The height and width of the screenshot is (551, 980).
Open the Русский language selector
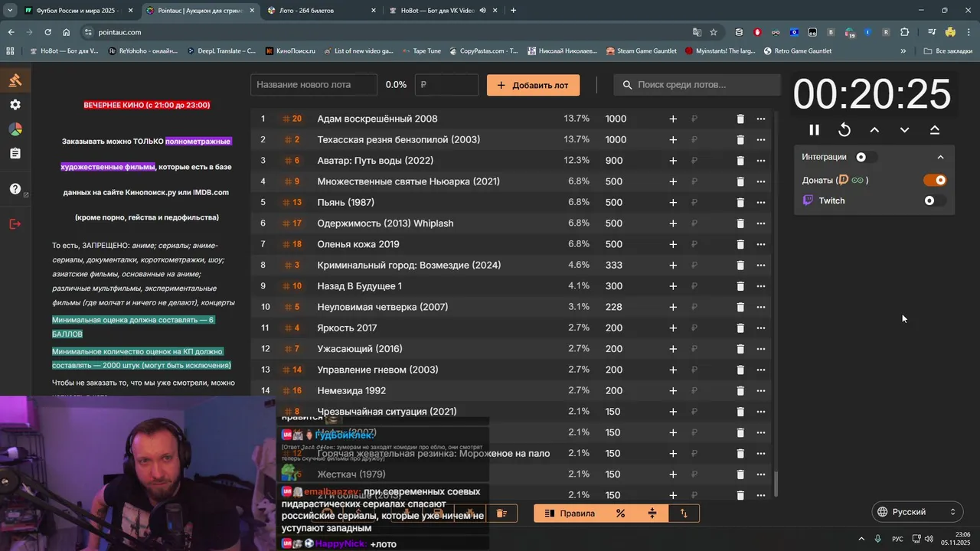(916, 512)
